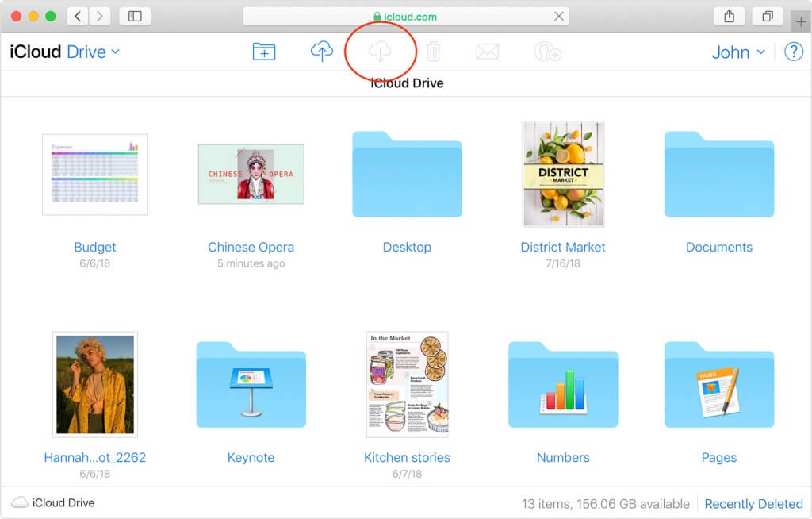Click the Documents folder name

pyautogui.click(x=719, y=248)
